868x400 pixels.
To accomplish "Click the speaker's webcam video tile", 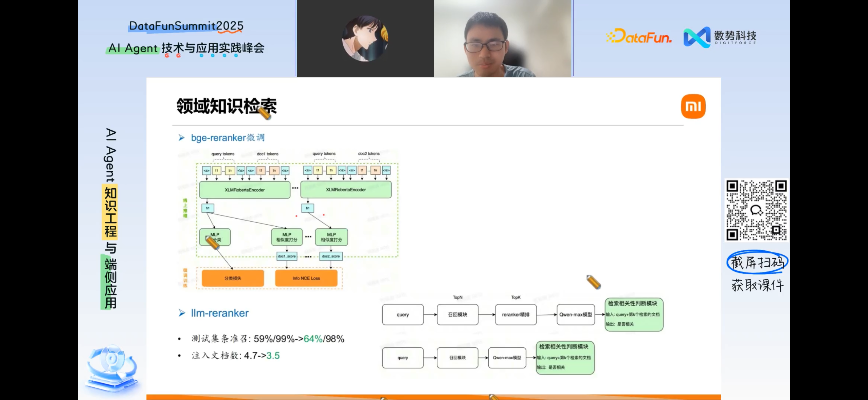I will (503, 38).
